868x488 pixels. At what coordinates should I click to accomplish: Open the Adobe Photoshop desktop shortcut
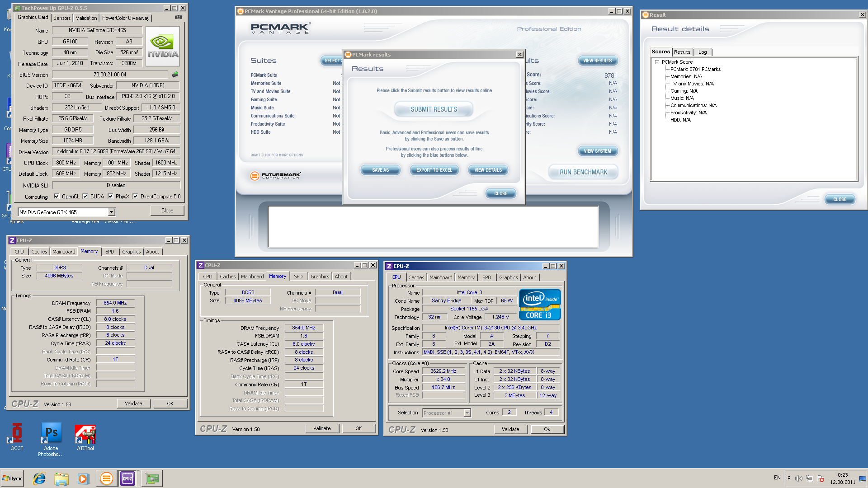pyautogui.click(x=51, y=439)
